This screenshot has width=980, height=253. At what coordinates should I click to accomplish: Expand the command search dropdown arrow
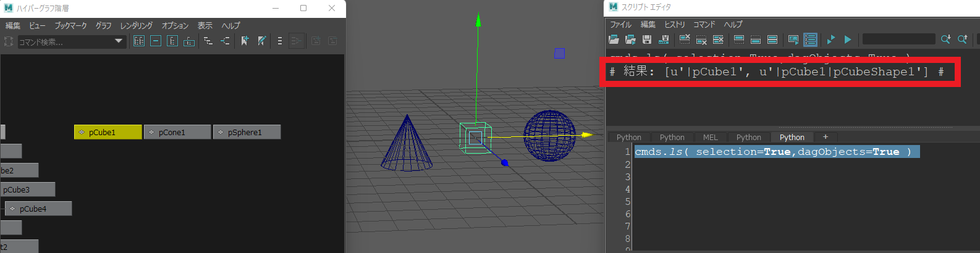[x=119, y=41]
